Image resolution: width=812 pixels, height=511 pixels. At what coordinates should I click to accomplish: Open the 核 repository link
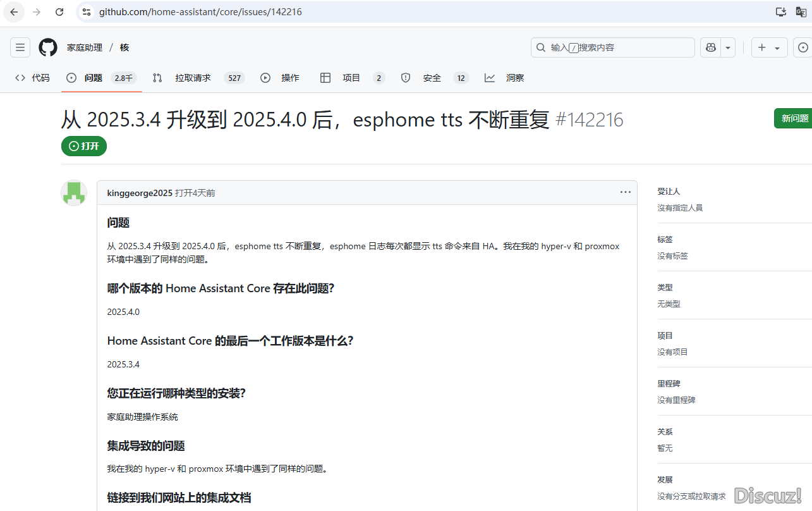tap(124, 47)
